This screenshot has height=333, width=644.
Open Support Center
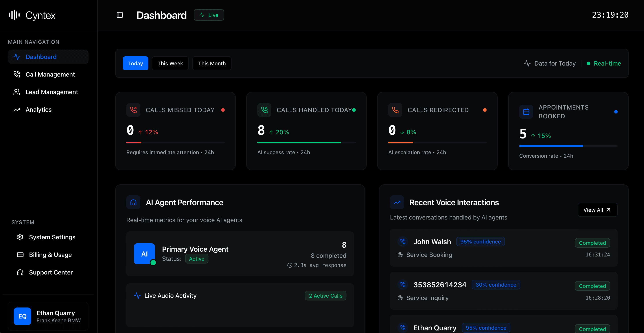48,272
